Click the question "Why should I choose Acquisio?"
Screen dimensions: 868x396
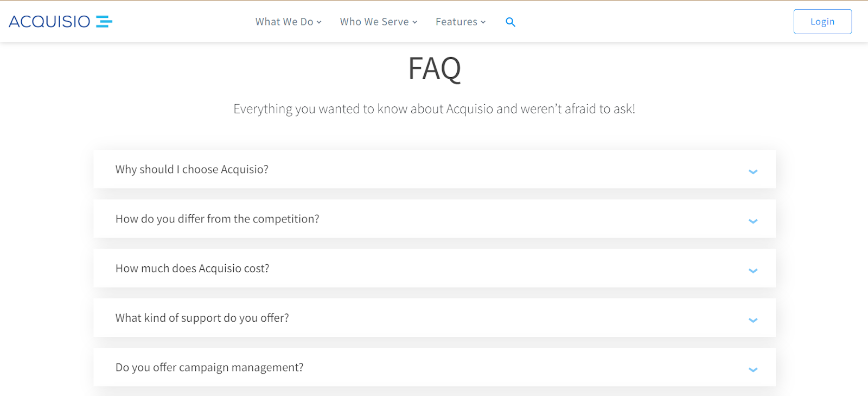click(192, 169)
